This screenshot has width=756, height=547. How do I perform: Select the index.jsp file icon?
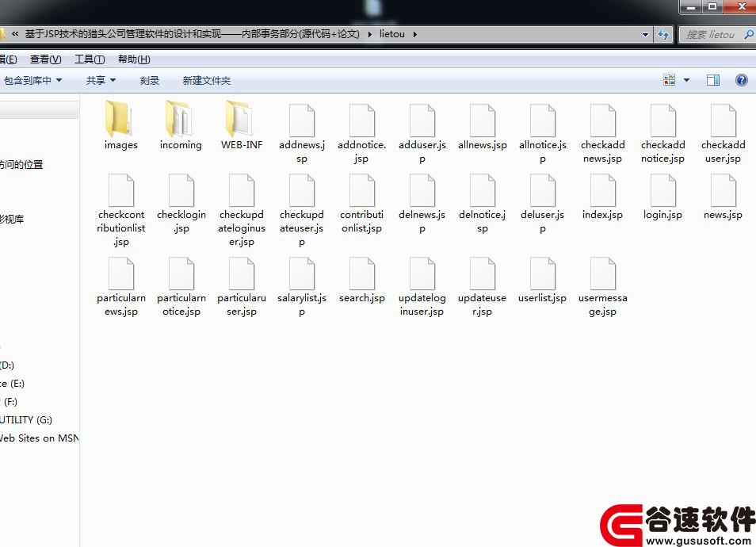[603, 190]
